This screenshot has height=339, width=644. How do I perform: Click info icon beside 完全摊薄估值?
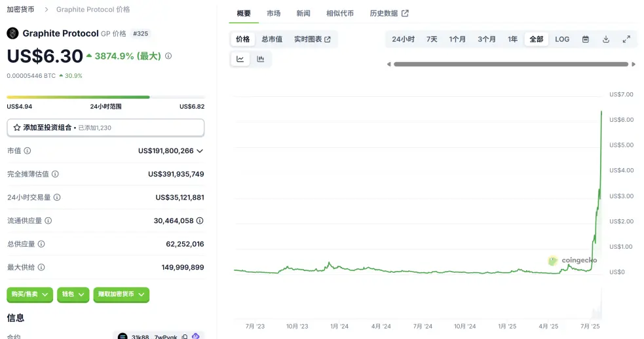pos(55,174)
